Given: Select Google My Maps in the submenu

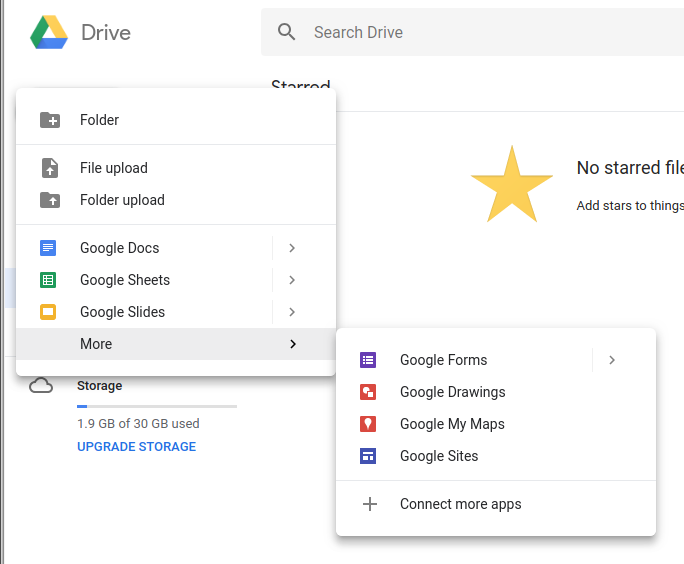Looking at the screenshot, I should tap(496, 424).
